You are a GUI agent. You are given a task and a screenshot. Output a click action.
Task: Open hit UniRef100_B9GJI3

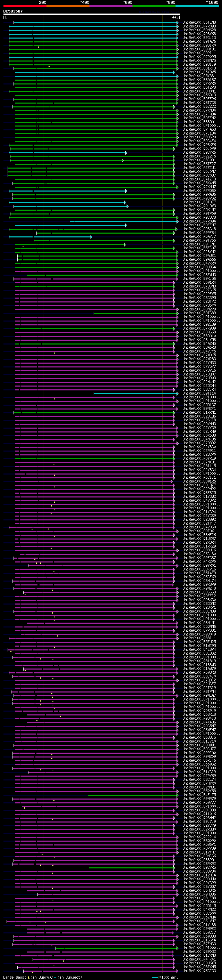(x=199, y=38)
